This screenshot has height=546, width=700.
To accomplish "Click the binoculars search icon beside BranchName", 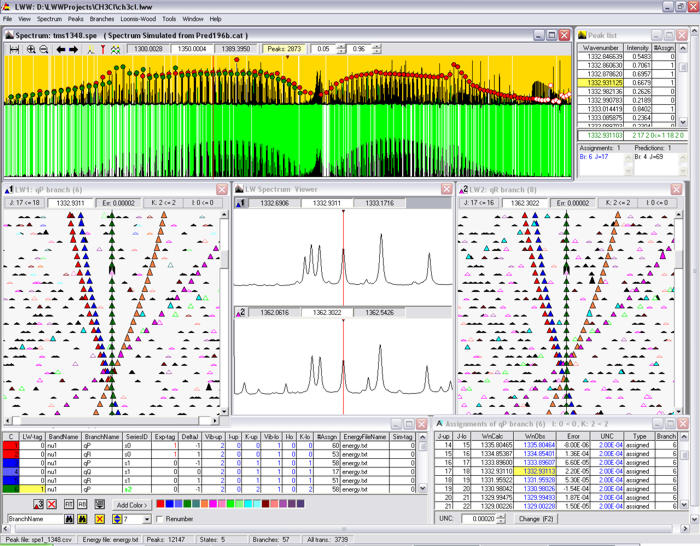I will point(69,519).
